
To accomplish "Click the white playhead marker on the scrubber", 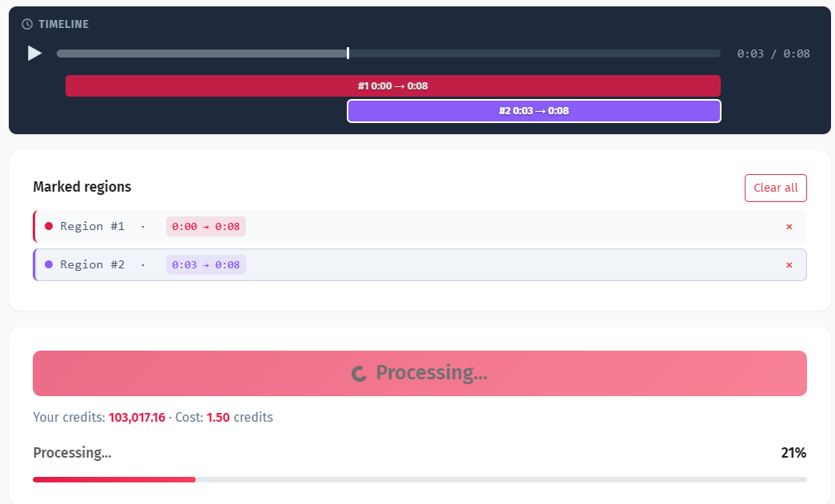I will (348, 54).
